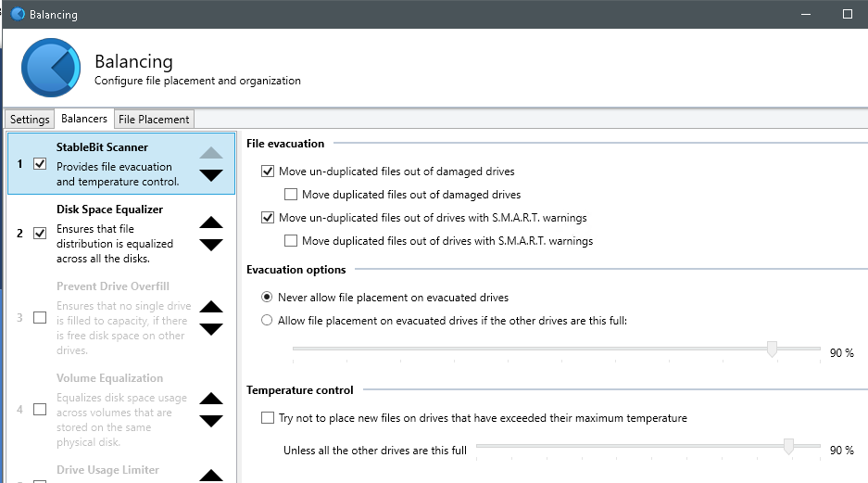Click the temperature control fullness slider handle

coord(788,447)
